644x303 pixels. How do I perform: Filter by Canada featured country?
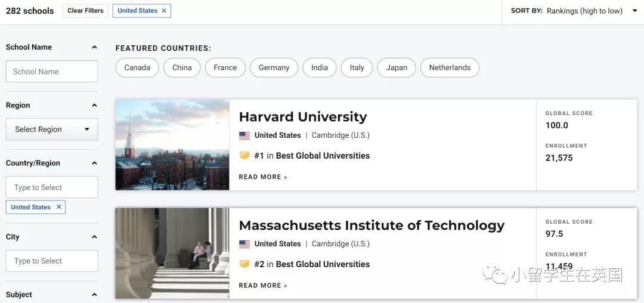(x=137, y=68)
